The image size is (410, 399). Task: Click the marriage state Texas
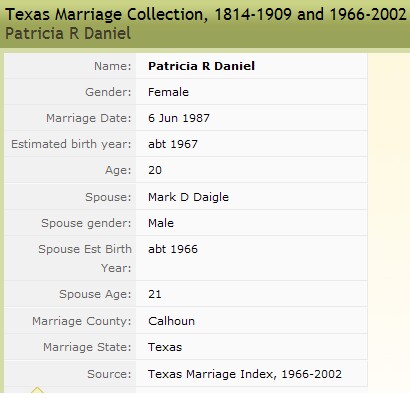[165, 347]
